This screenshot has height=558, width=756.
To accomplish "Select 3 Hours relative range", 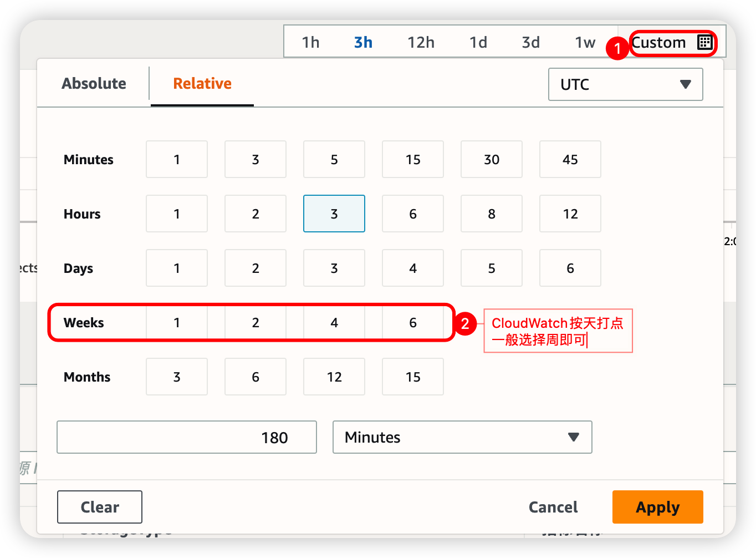I will pyautogui.click(x=334, y=214).
